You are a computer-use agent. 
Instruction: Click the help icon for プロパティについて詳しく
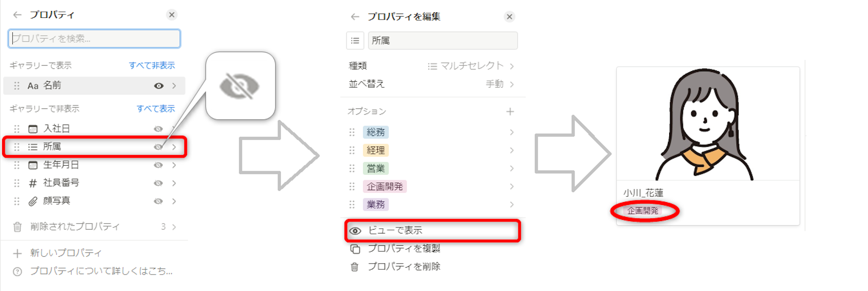pyautogui.click(x=17, y=272)
